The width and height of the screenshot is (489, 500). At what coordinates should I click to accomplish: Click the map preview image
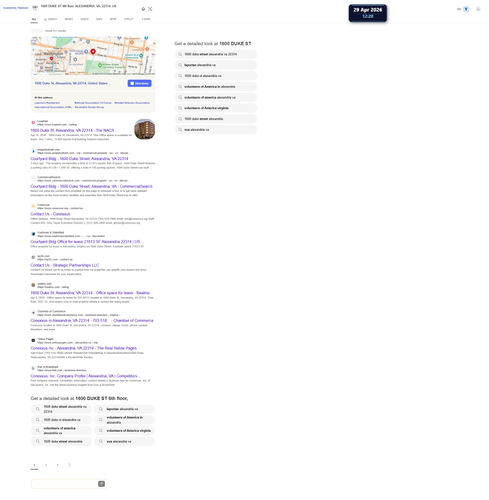(x=93, y=56)
